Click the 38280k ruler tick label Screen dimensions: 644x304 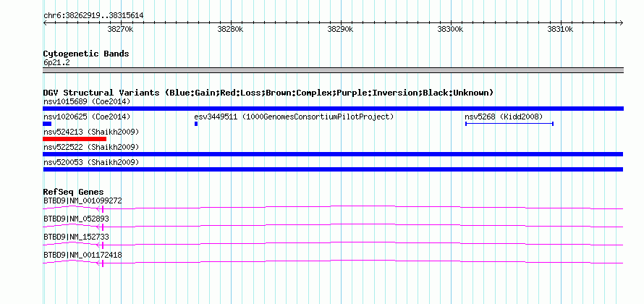(x=230, y=29)
